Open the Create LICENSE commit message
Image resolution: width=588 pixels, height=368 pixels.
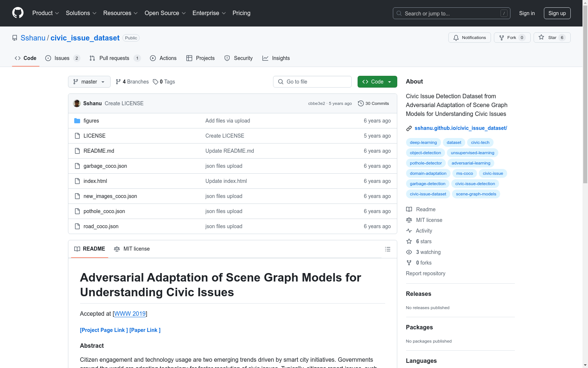[x=124, y=103]
